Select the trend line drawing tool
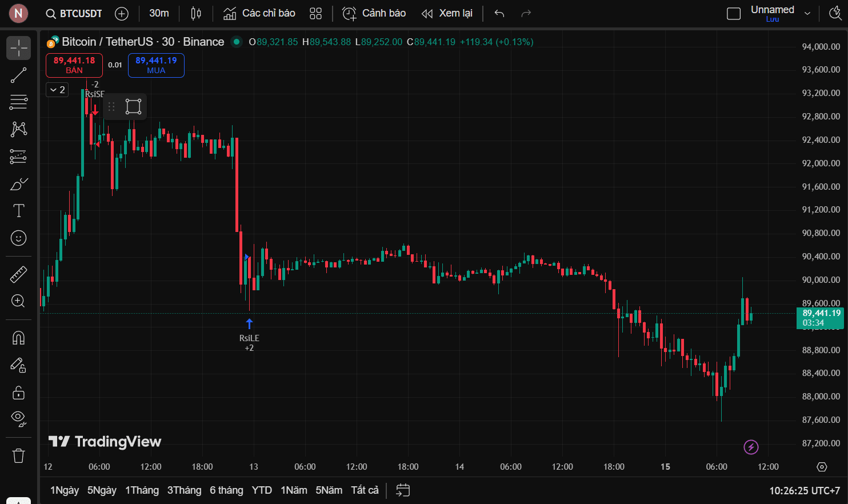Screen dimensions: 848x504 (18, 75)
